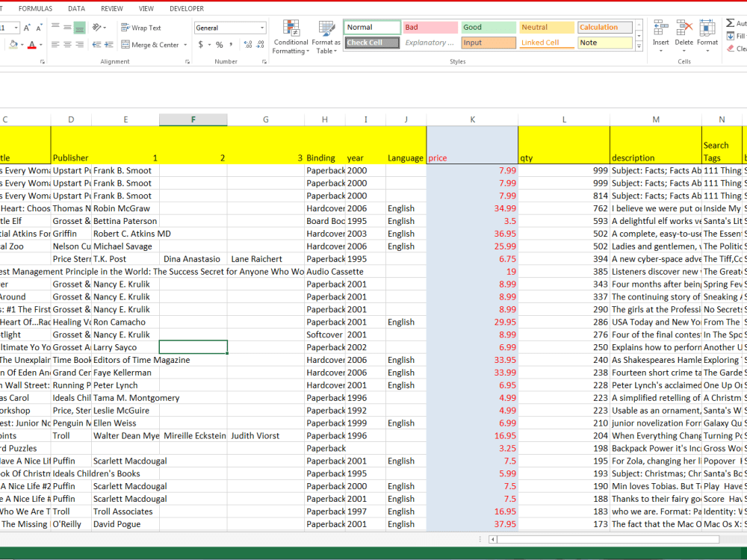The image size is (747, 560).
Task: Open the font color dropdown arrow
Action: click(x=41, y=45)
